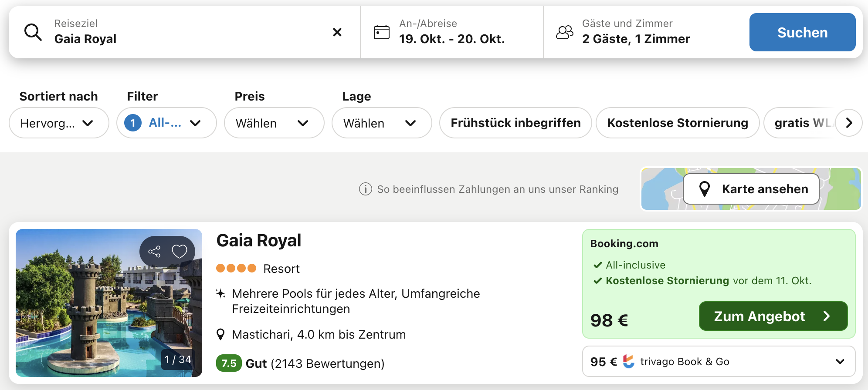Click the Mastichari location pin icon
Screen dimensions: 868x390
click(x=221, y=334)
